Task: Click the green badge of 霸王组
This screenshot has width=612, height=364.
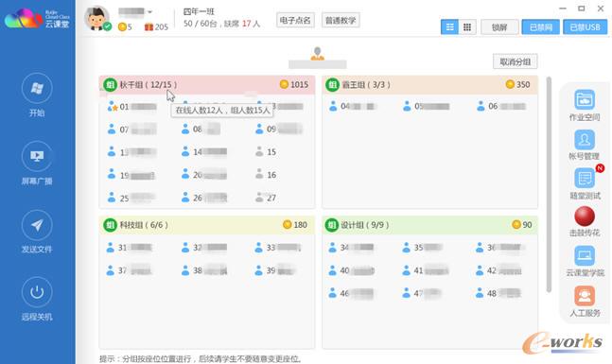Action: point(333,85)
